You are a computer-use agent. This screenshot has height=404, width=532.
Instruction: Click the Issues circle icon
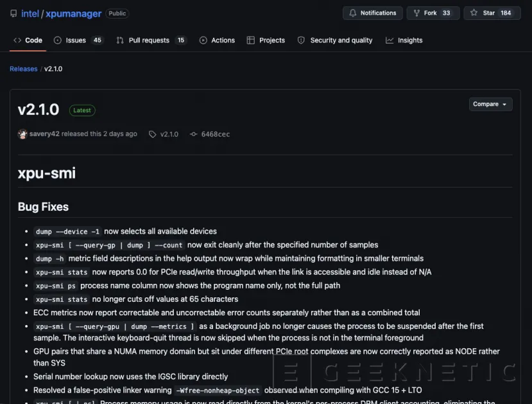58,40
